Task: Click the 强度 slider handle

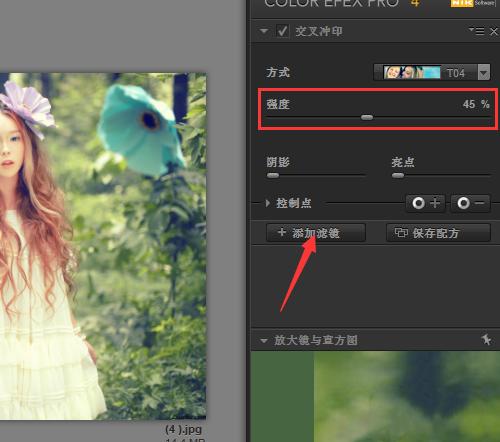Action: (x=367, y=117)
